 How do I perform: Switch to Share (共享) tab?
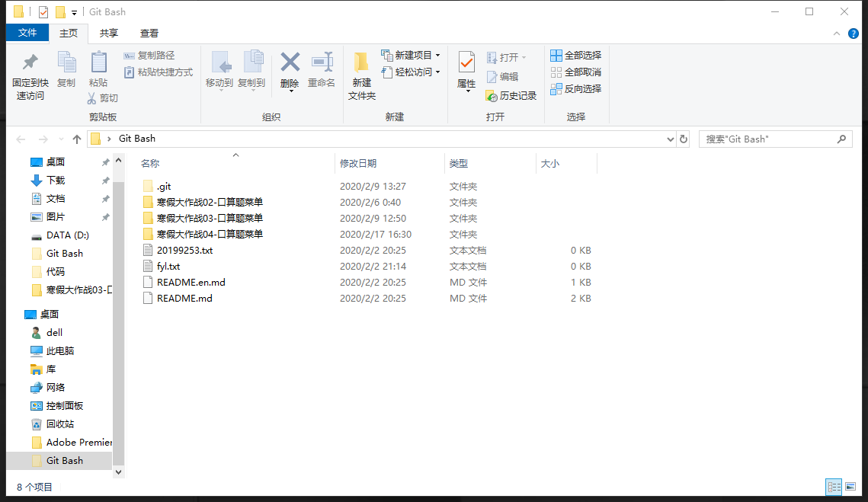[108, 34]
